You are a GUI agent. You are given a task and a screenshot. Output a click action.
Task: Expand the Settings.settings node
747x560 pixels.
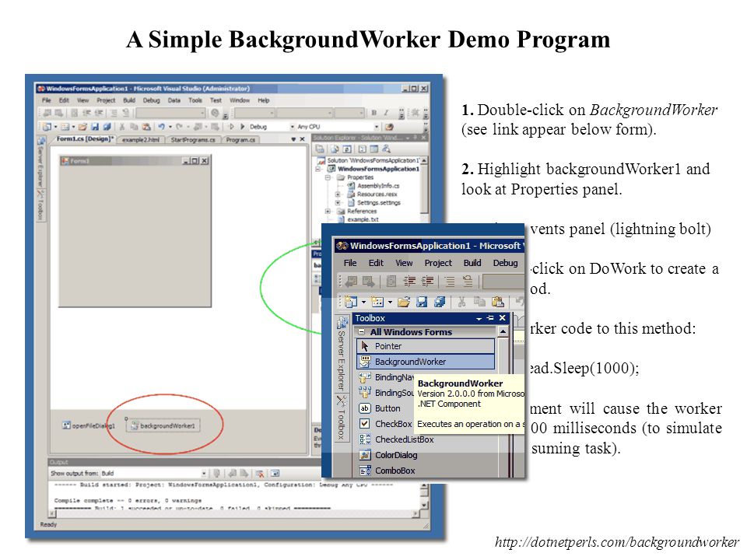pyautogui.click(x=337, y=202)
